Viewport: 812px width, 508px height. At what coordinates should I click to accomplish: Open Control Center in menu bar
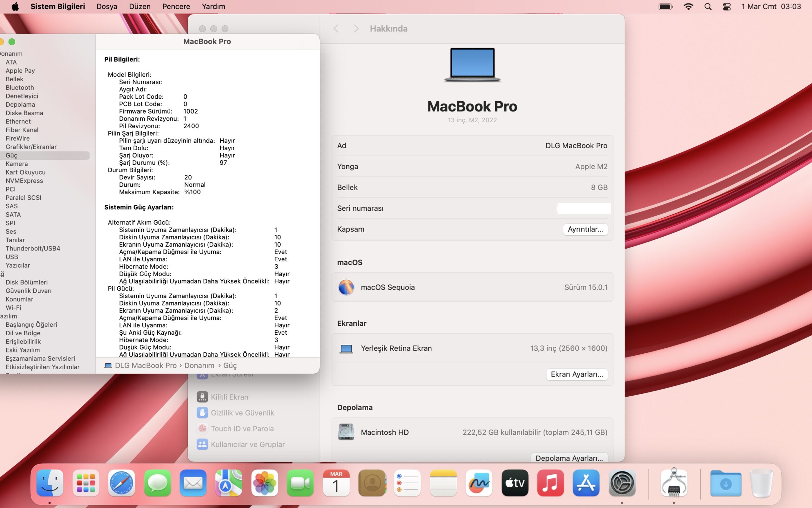[727, 6]
